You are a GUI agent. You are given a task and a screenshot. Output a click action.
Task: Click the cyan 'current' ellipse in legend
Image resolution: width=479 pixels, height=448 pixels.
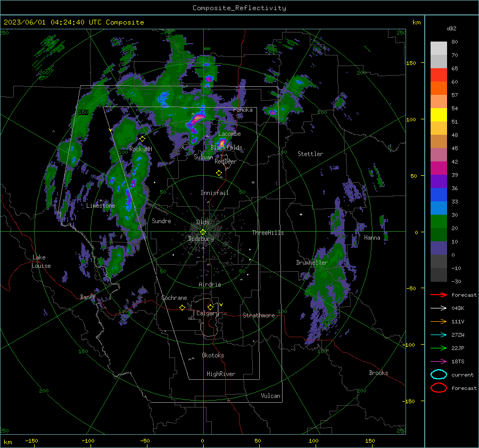tap(439, 374)
